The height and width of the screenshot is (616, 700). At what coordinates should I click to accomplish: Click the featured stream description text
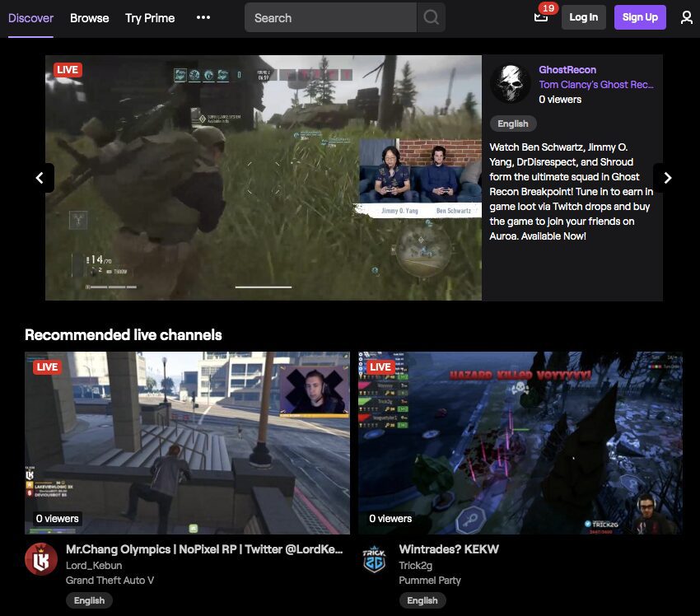pyautogui.click(x=571, y=192)
